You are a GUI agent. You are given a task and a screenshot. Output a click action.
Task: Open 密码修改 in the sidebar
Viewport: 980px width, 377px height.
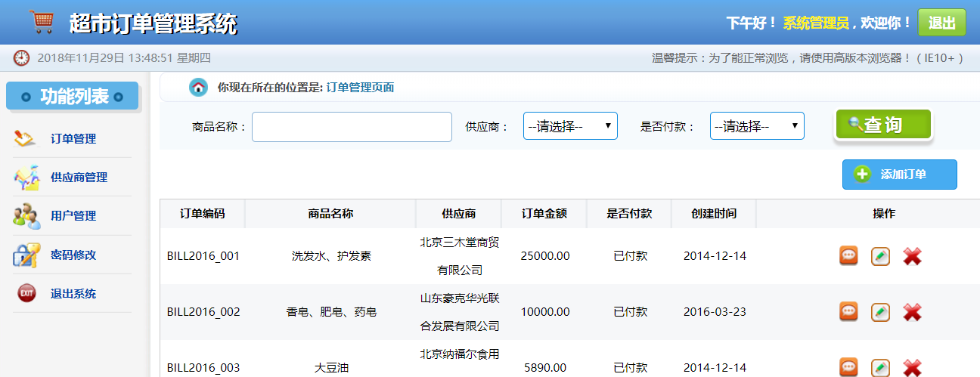click(73, 255)
